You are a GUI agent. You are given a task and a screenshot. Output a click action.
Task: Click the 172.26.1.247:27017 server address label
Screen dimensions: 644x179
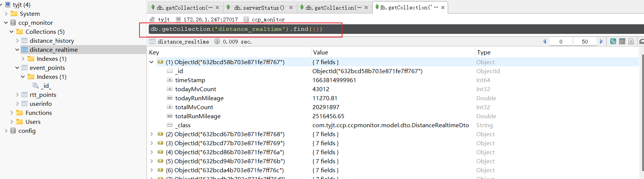point(211,20)
